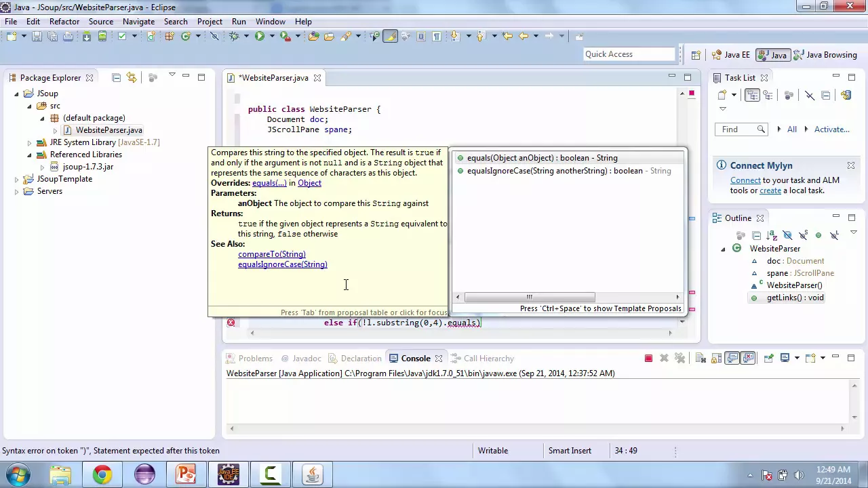Follow the compareTo(String) link
The width and height of the screenshot is (868, 488).
pos(272,254)
